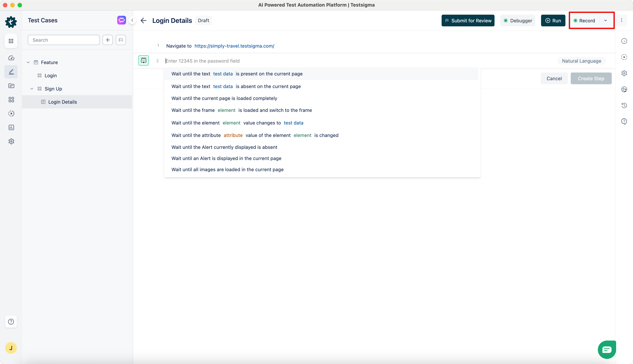Select the Feature tree item
The image size is (633, 364).
pyautogui.click(x=49, y=62)
